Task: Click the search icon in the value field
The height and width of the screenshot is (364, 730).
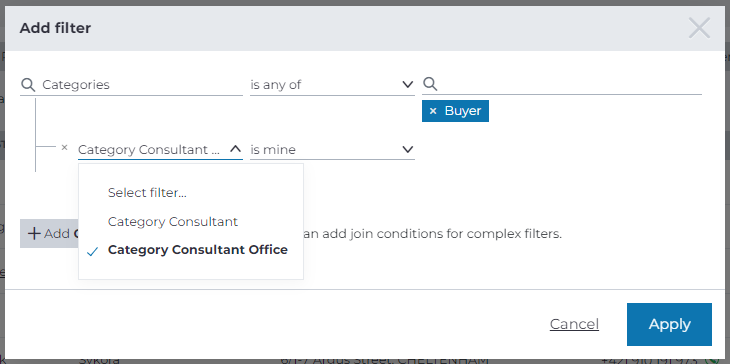Action: pyautogui.click(x=431, y=84)
